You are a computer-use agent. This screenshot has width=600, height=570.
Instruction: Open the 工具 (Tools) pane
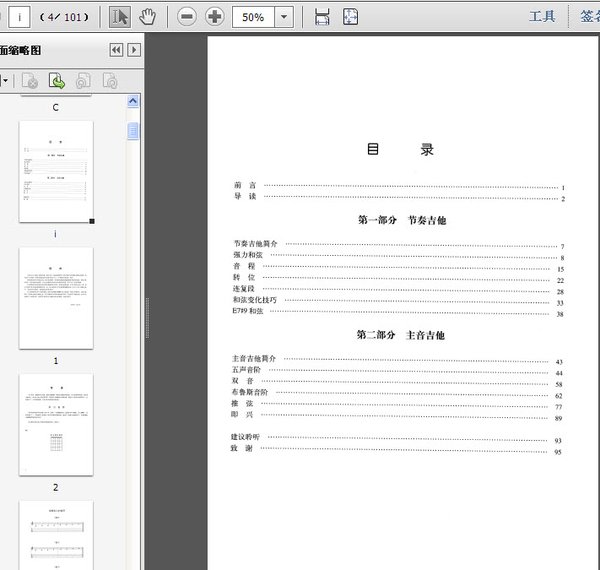pos(542,17)
